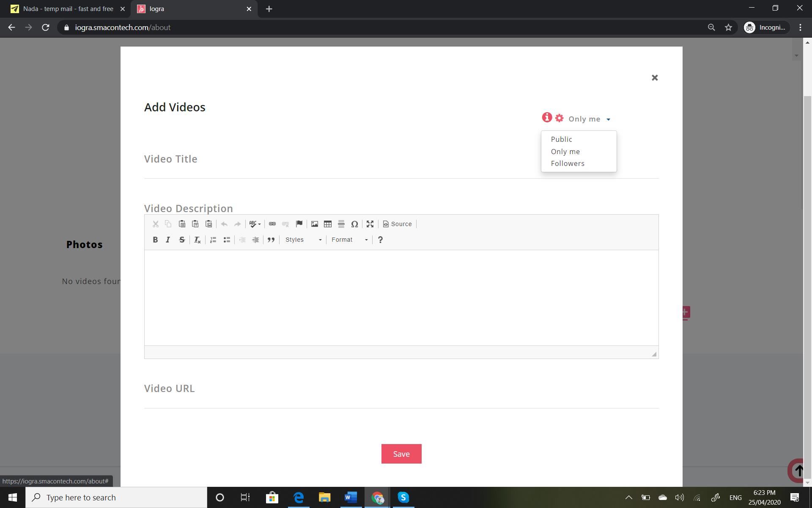This screenshot has width=812, height=508.
Task: Click the Paste icon in editor toolbar
Action: point(182,224)
